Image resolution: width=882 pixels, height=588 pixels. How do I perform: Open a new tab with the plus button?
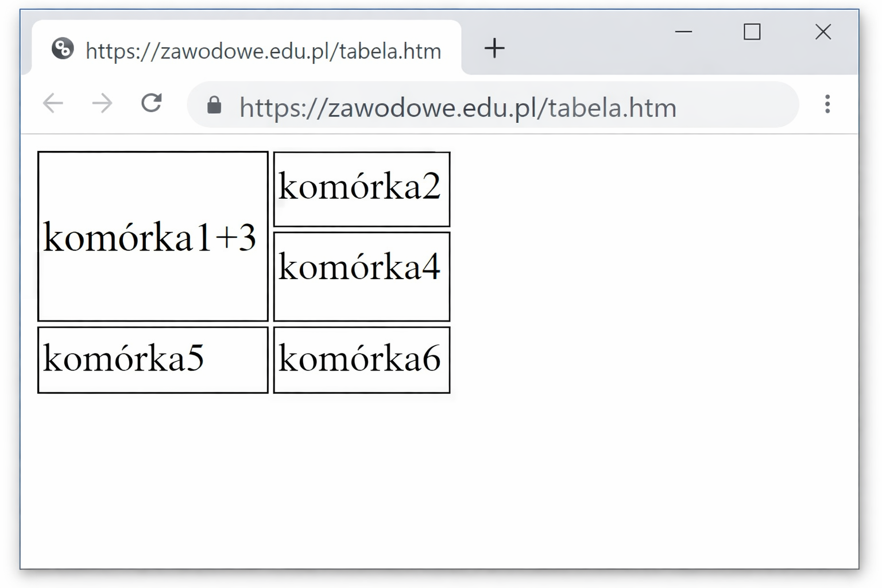click(494, 48)
